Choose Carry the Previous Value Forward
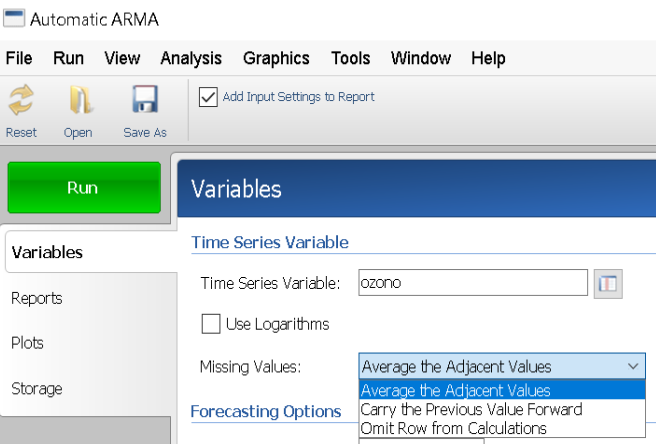This screenshot has width=656, height=444. click(471, 410)
